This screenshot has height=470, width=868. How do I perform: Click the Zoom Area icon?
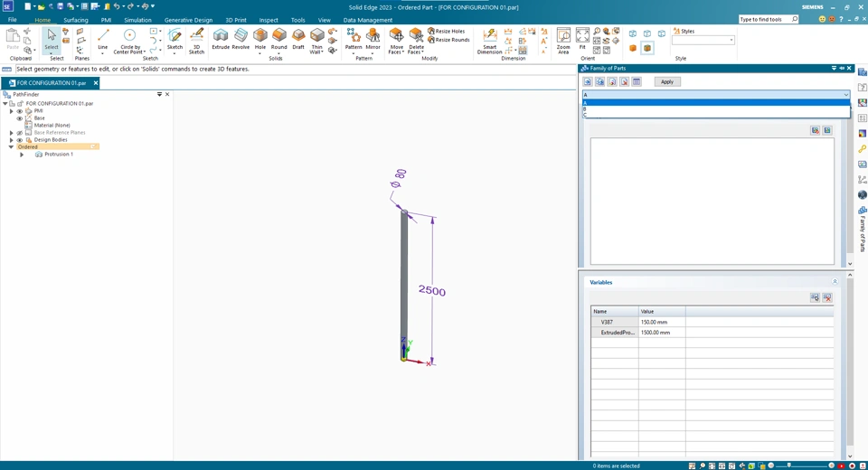[563, 41]
